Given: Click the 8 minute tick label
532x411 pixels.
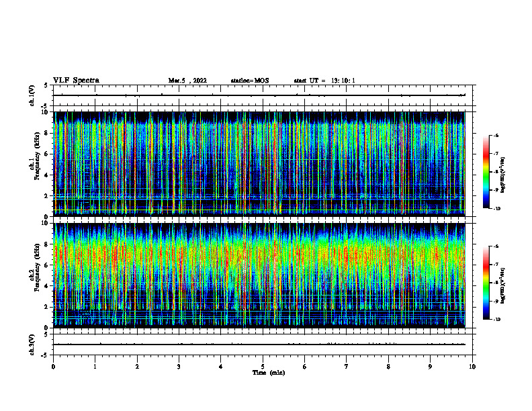Looking at the screenshot, I should [x=388, y=367].
